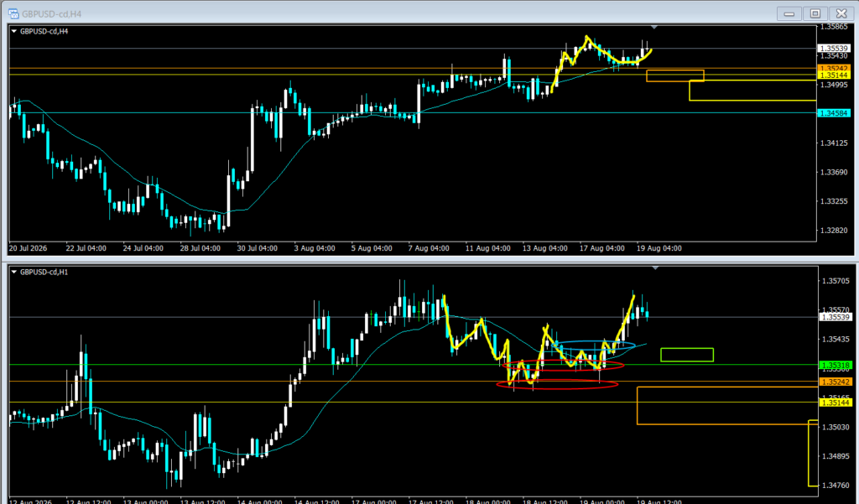Select the orange 1.35242 price label on H1 chart

[835, 382]
